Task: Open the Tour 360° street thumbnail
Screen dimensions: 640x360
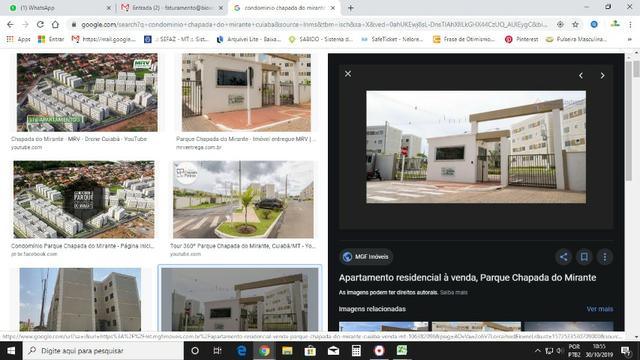Action: 243,199
